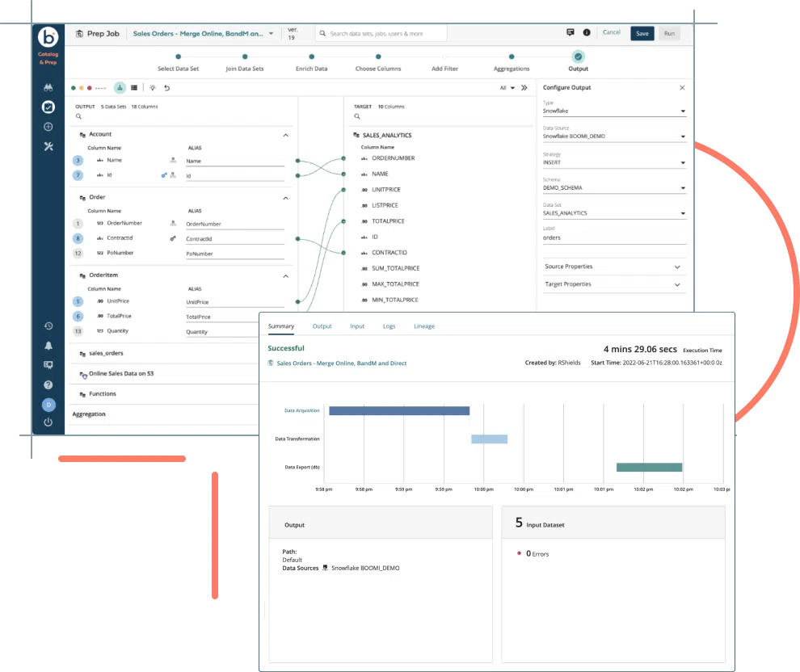
Task: Switch to the Output tab in results panel
Action: (x=322, y=326)
